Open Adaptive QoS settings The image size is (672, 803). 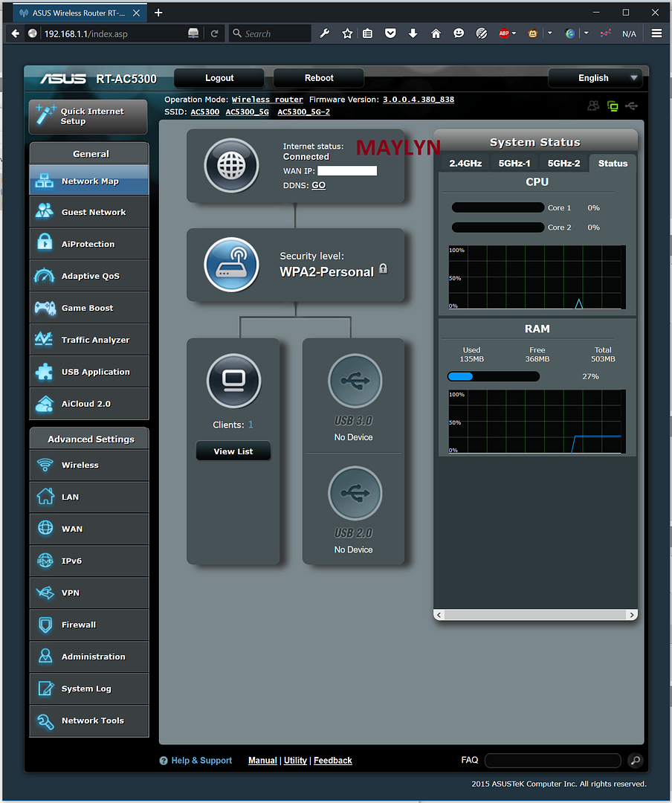(89, 276)
